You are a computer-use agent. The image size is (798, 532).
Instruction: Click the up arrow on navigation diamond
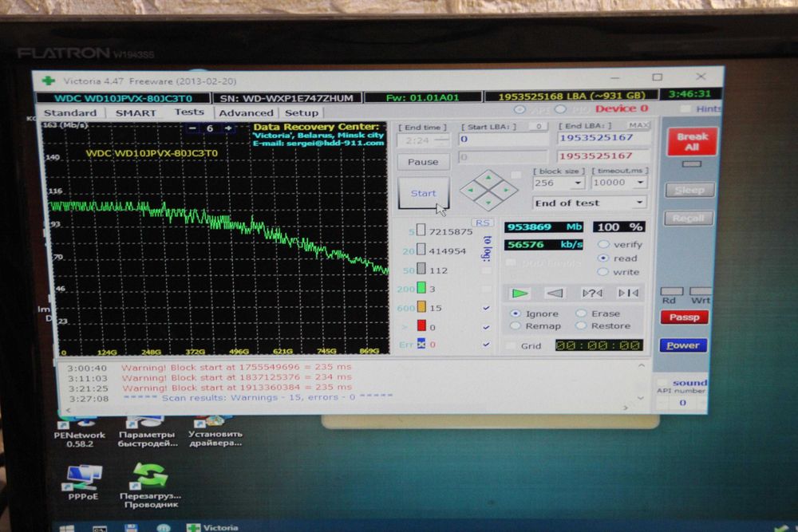[488, 178]
